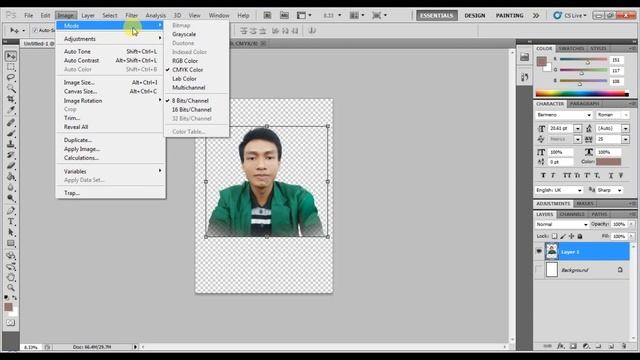Image resolution: width=640 pixels, height=360 pixels.
Task: Open the leading (Auto) dropdown arrow
Action: [x=626, y=129]
